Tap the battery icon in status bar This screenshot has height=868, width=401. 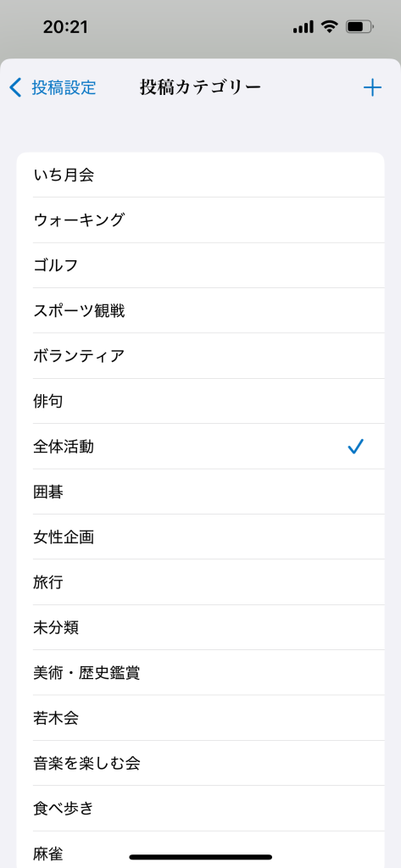pos(360,26)
